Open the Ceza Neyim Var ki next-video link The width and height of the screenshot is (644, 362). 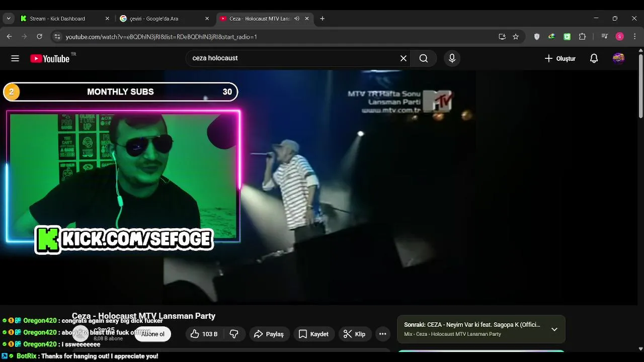472,325
